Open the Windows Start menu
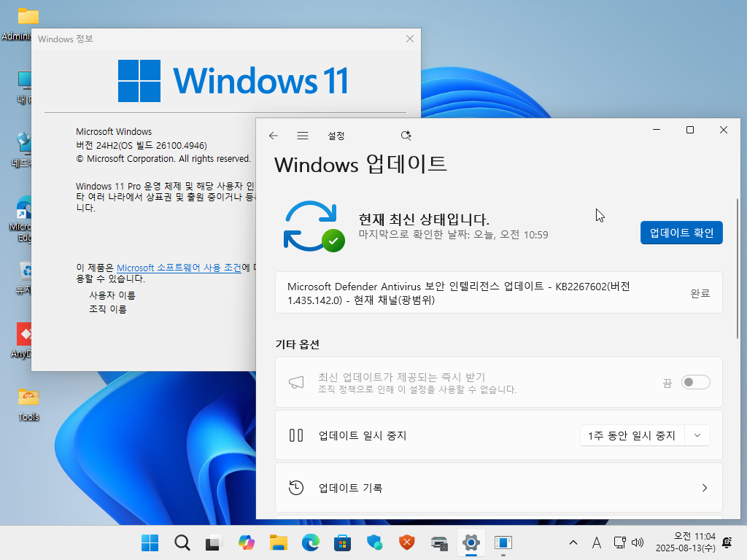The width and height of the screenshot is (747, 560). [150, 542]
